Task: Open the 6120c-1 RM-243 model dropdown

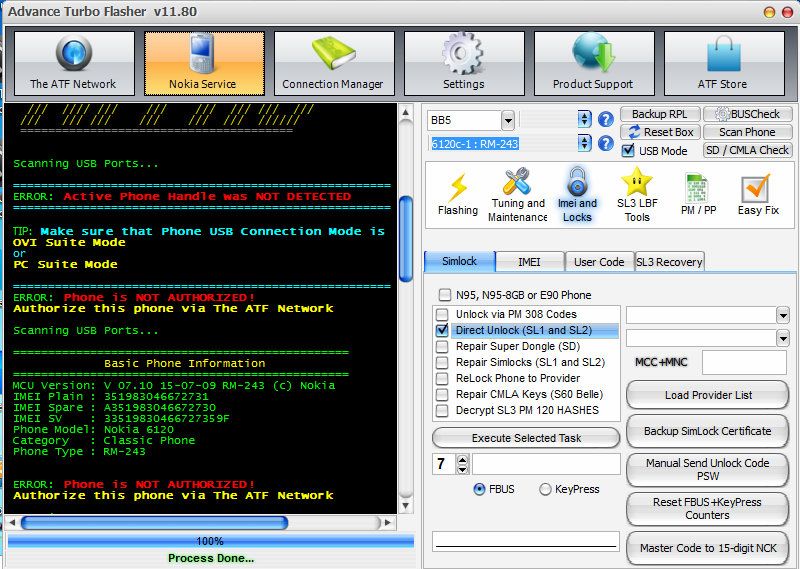Action: point(585,144)
